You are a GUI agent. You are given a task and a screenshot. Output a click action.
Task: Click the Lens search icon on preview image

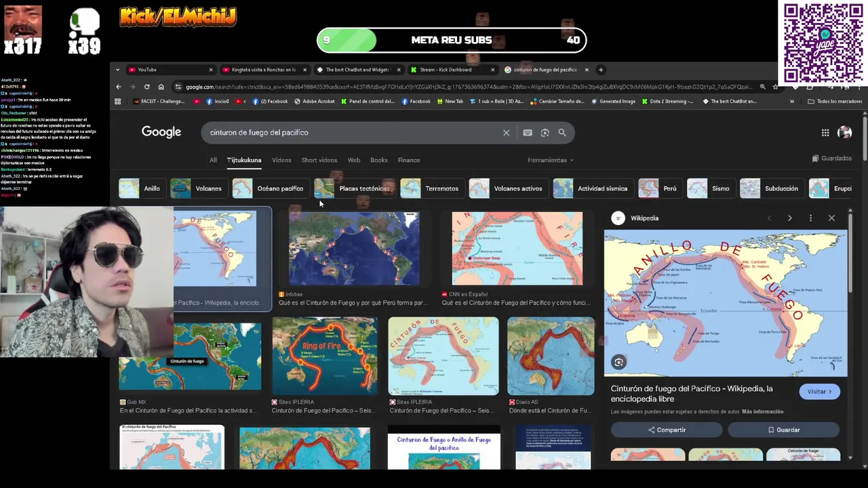coord(618,363)
